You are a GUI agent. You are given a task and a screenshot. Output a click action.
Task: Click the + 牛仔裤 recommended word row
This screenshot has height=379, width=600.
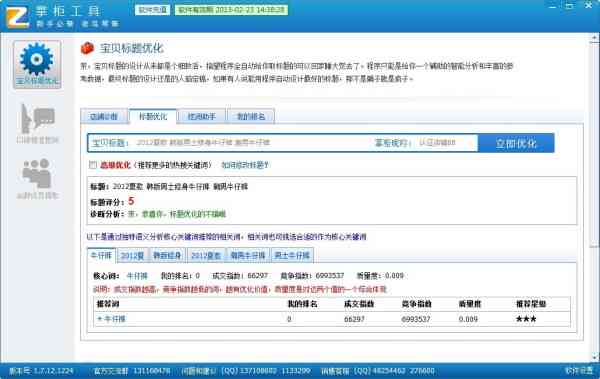(x=111, y=319)
